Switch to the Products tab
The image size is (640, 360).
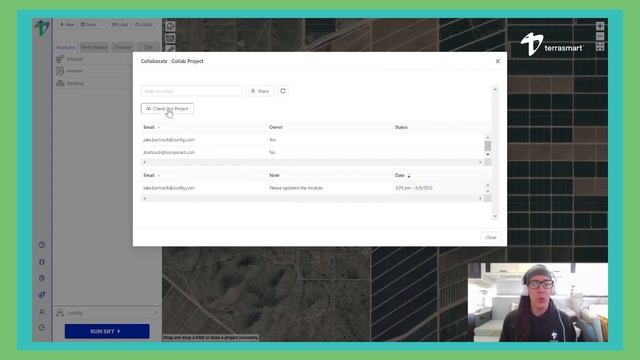point(66,47)
